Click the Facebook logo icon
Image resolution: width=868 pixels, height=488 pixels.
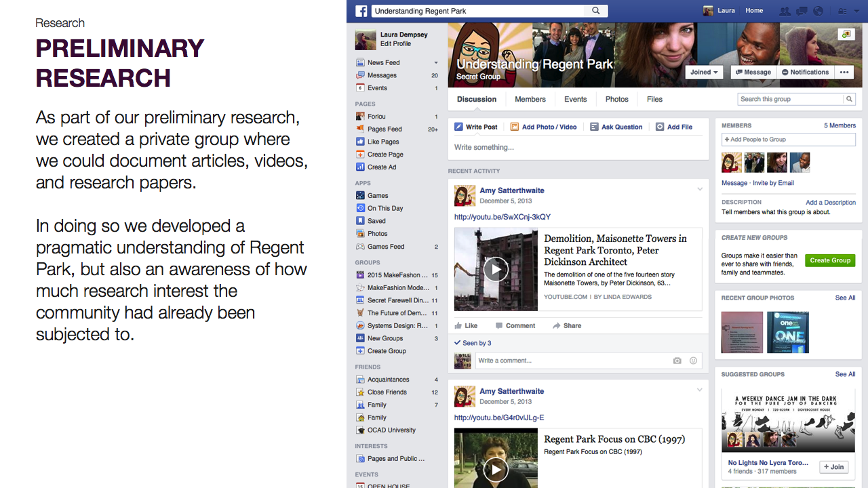pyautogui.click(x=361, y=11)
